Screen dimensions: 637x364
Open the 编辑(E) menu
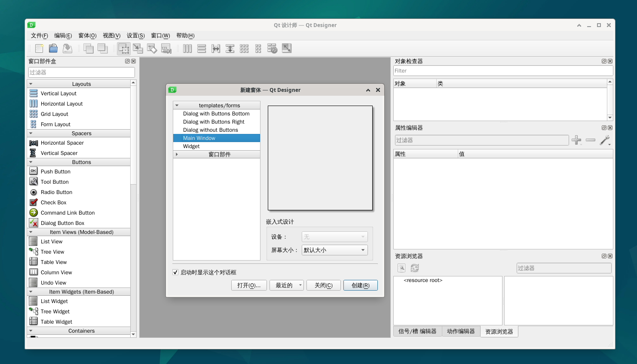click(x=63, y=36)
